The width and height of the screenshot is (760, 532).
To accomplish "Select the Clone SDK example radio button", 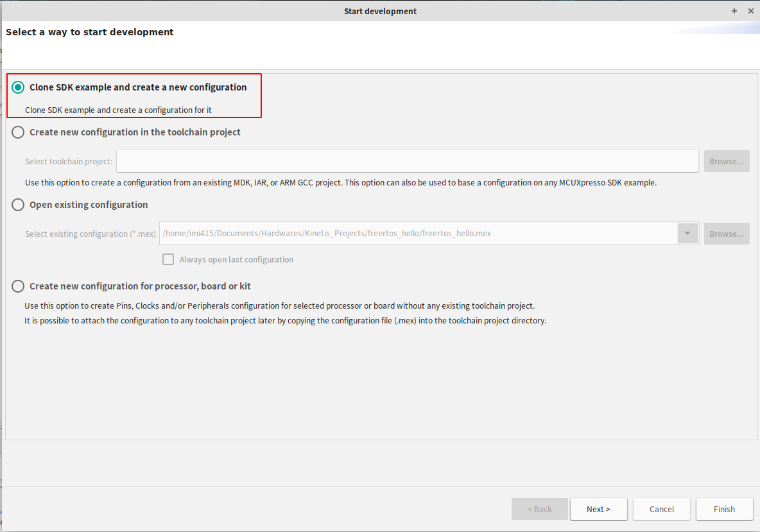I will [18, 87].
